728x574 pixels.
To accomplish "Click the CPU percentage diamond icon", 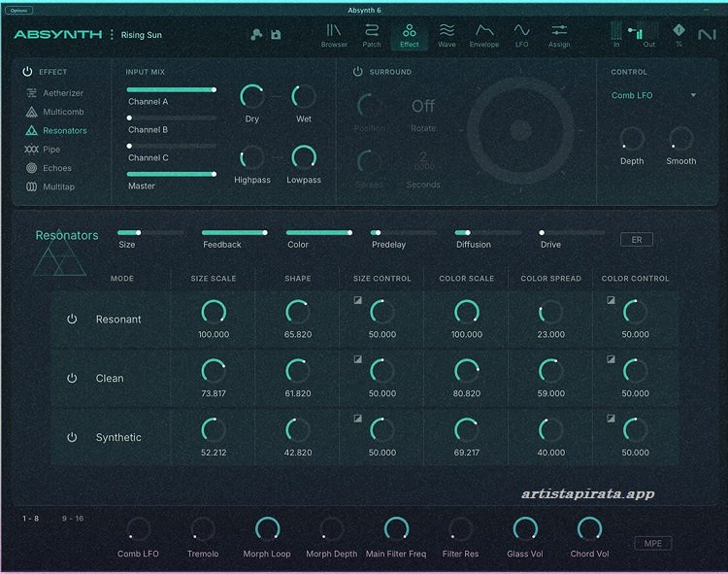I will tap(678, 31).
